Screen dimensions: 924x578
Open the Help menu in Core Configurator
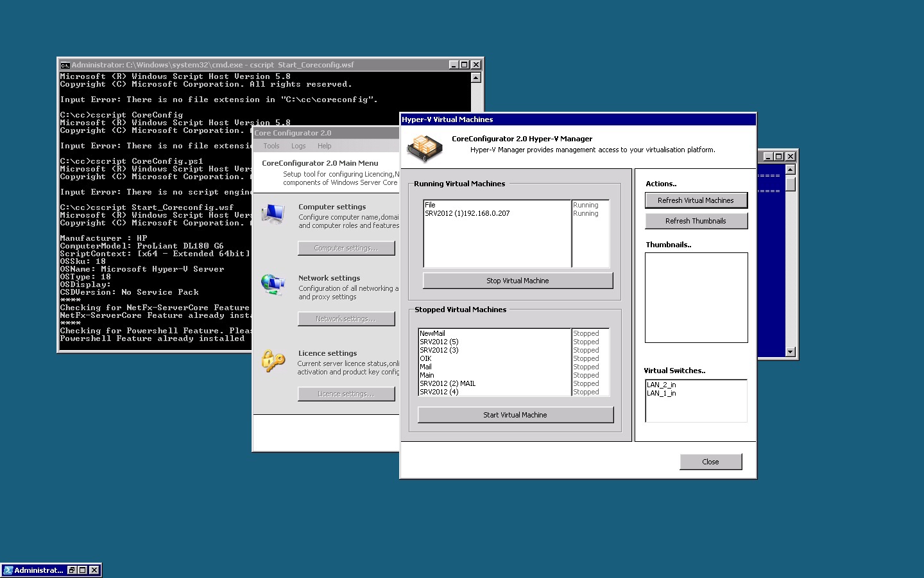click(x=325, y=146)
